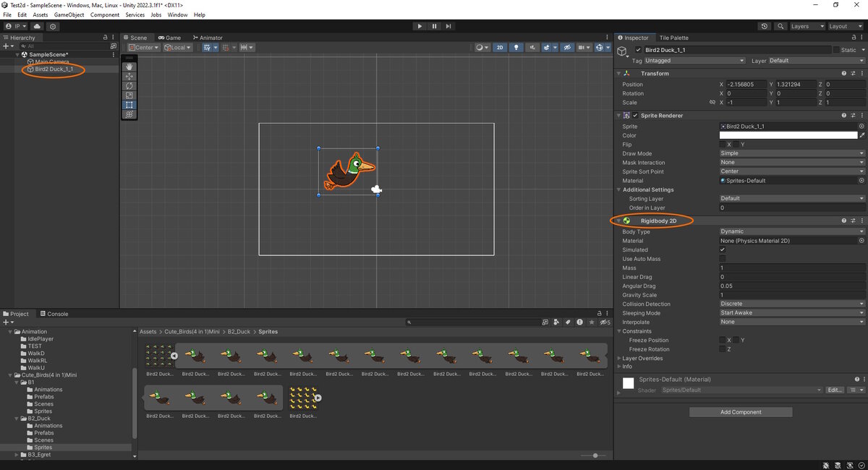Click the Step frame button
The width and height of the screenshot is (868, 470).
(x=449, y=26)
